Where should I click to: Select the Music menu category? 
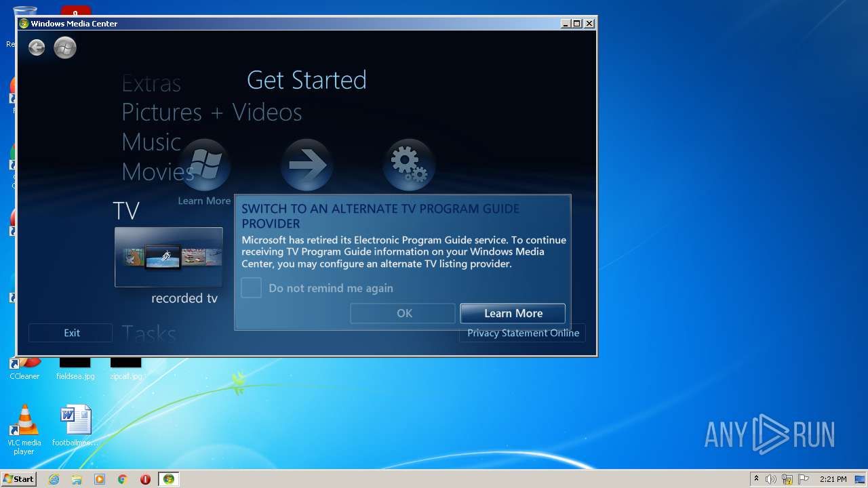pyautogui.click(x=151, y=142)
